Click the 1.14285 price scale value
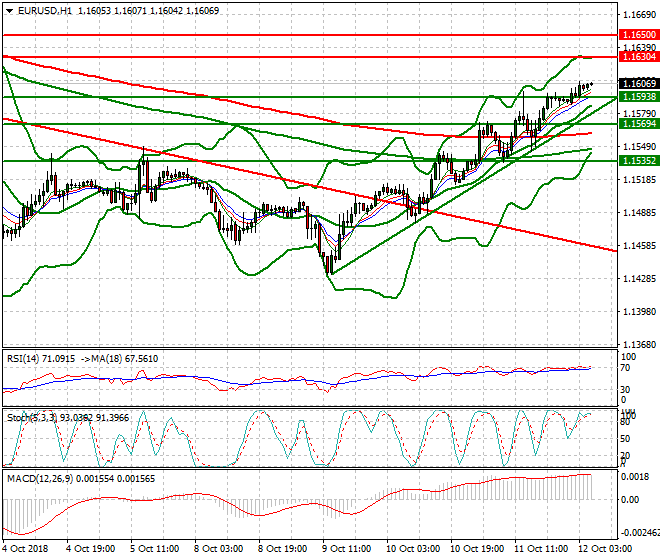Screen dimensions: 660x560 pyautogui.click(x=639, y=278)
